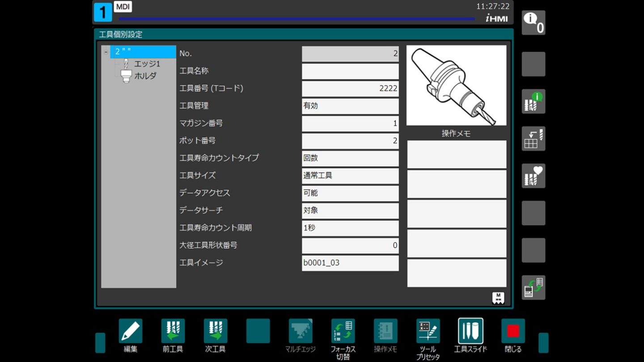Image resolution: width=644 pixels, height=362 pixels.
Task: Go to next tool with 次工具
Action: (215, 331)
